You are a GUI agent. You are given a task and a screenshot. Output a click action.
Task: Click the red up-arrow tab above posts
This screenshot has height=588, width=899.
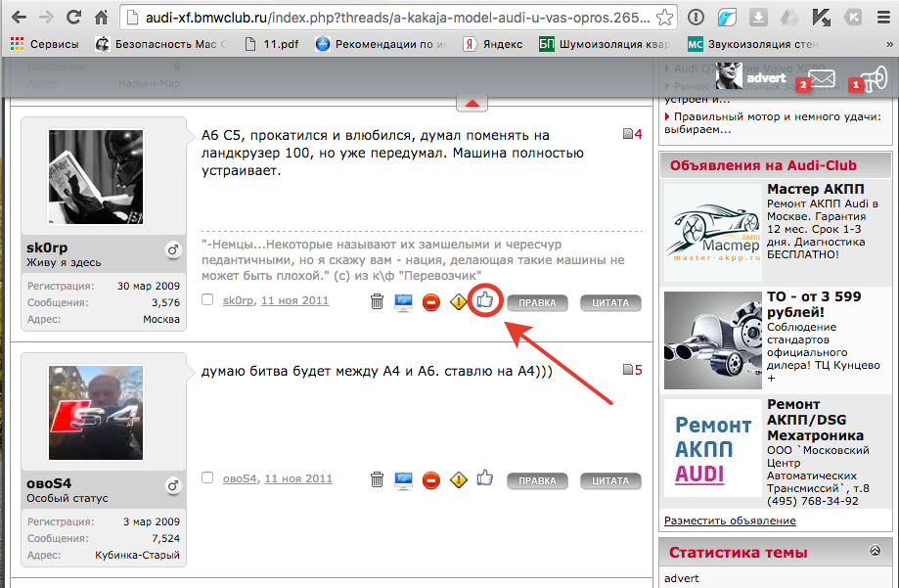(x=472, y=104)
